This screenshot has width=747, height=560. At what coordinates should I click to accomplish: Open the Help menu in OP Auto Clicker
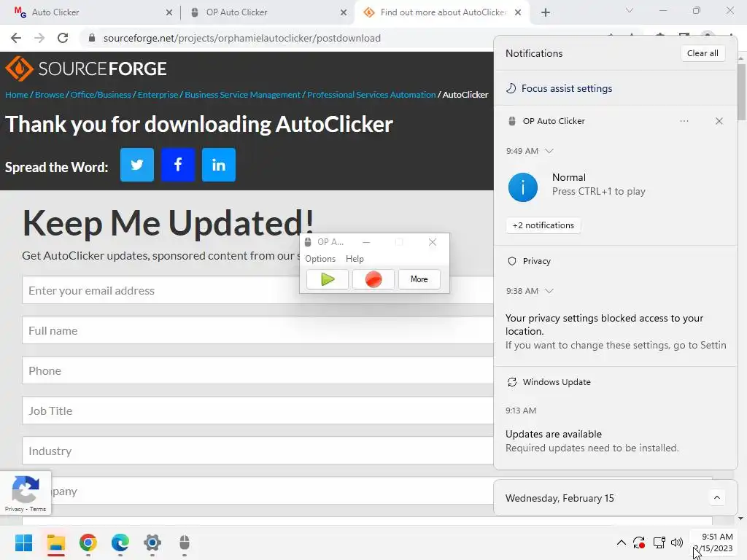355,259
